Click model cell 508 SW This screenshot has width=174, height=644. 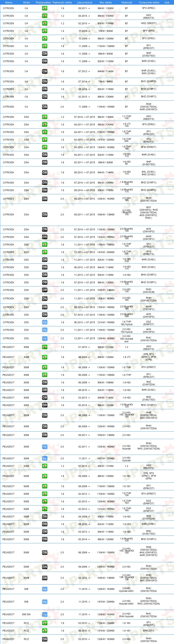click(26, 614)
